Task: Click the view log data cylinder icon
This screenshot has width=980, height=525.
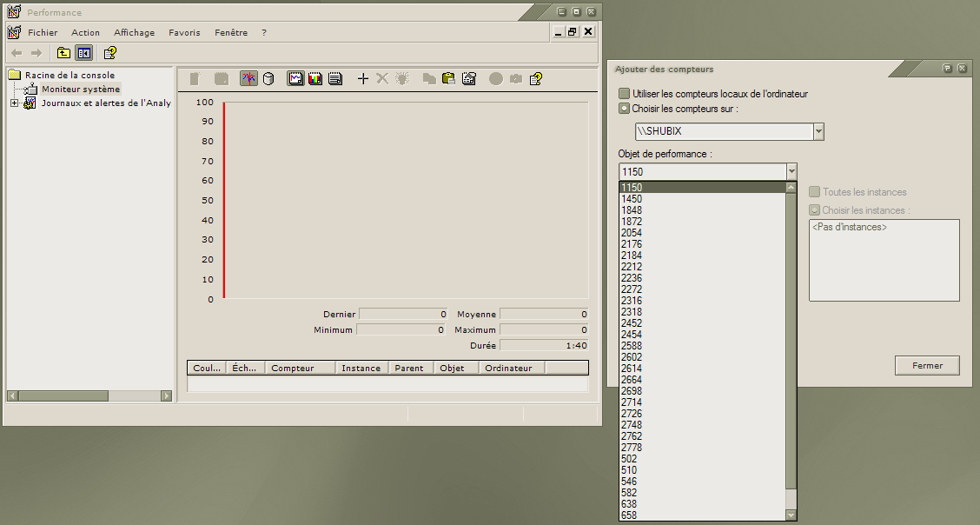Action: 268,79
